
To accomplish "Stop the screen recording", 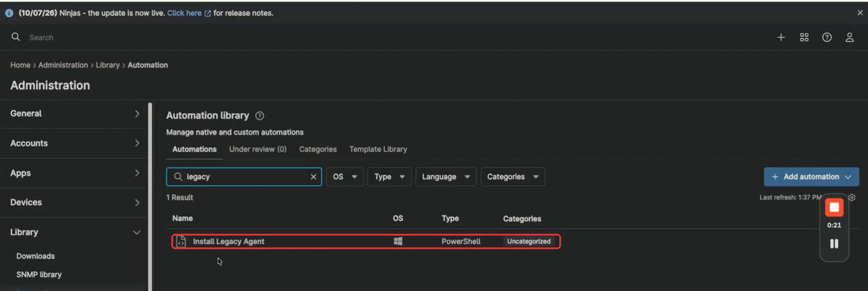I will click(834, 208).
